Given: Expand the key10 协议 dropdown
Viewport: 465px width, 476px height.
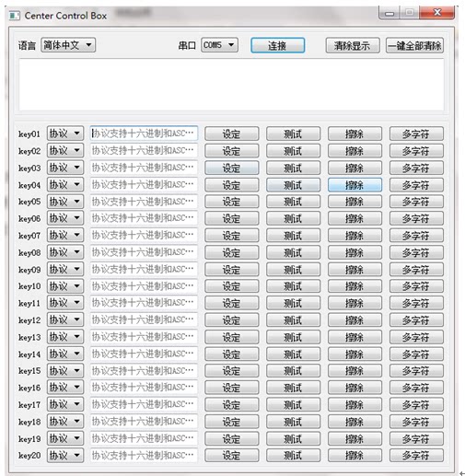Looking at the screenshot, I should [x=65, y=286].
